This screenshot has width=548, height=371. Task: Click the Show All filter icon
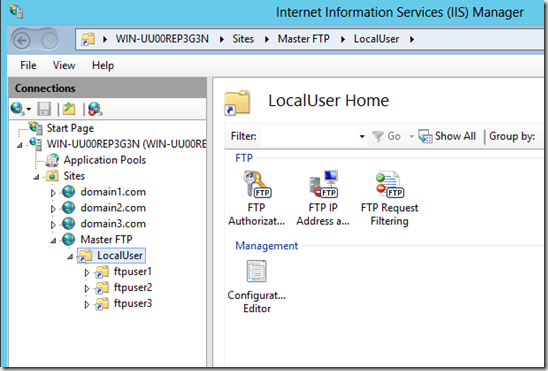pos(425,136)
